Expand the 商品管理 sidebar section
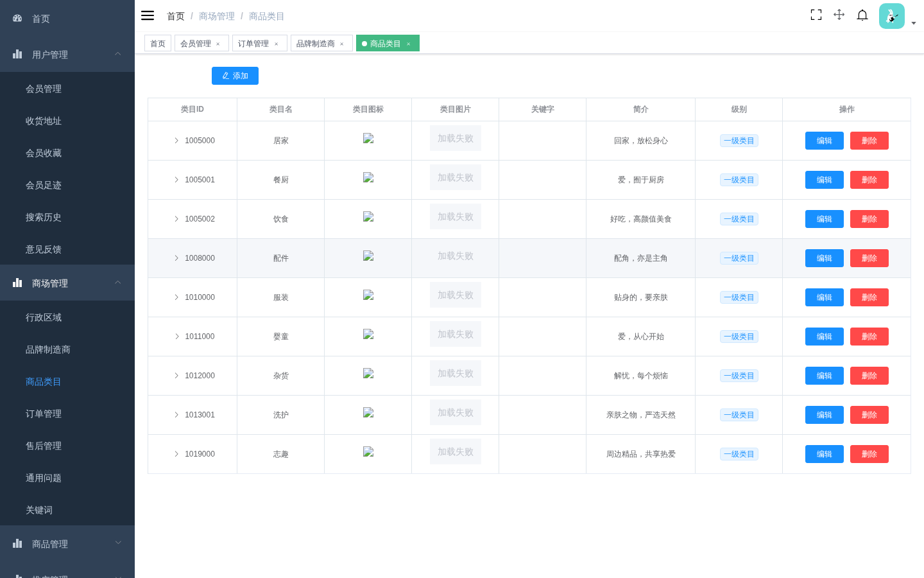The image size is (924, 578). coord(67,544)
